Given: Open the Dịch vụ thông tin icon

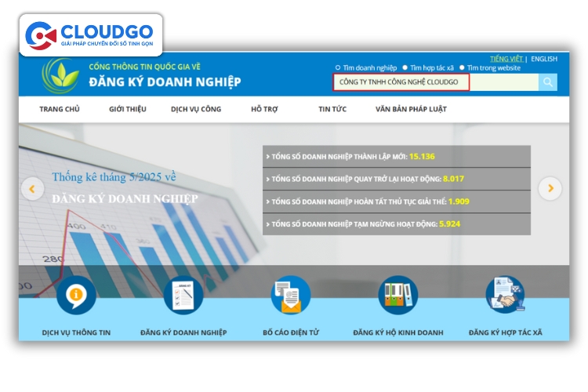Looking at the screenshot, I should [x=76, y=296].
